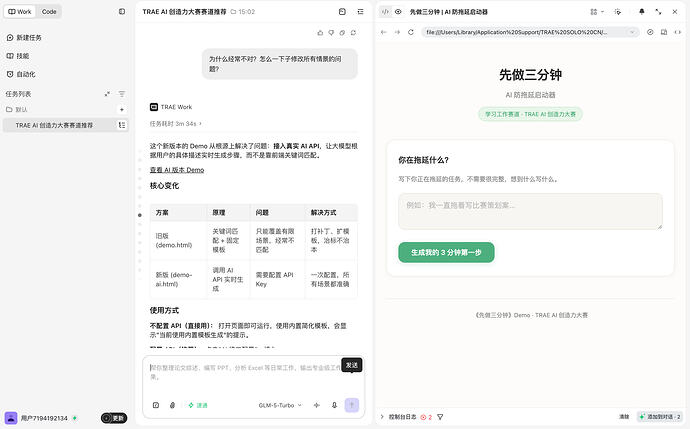690x429 pixels.
Task: Collapse the left sidebar panel
Action: [x=122, y=12]
